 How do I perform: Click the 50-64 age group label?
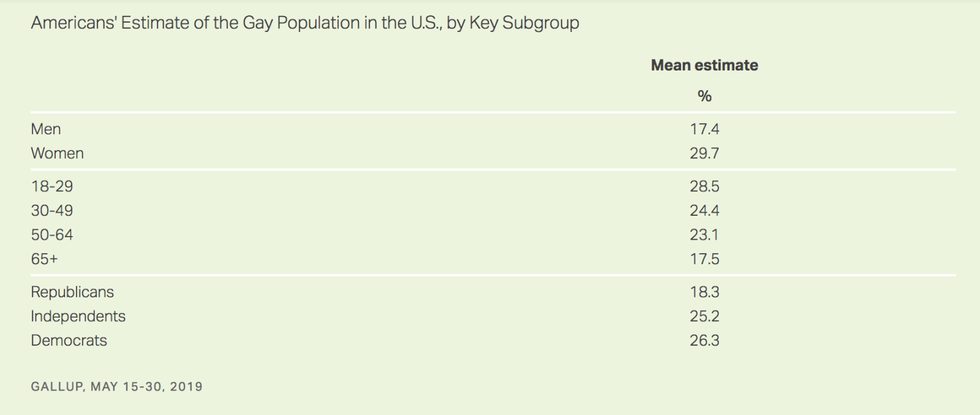[x=52, y=235]
